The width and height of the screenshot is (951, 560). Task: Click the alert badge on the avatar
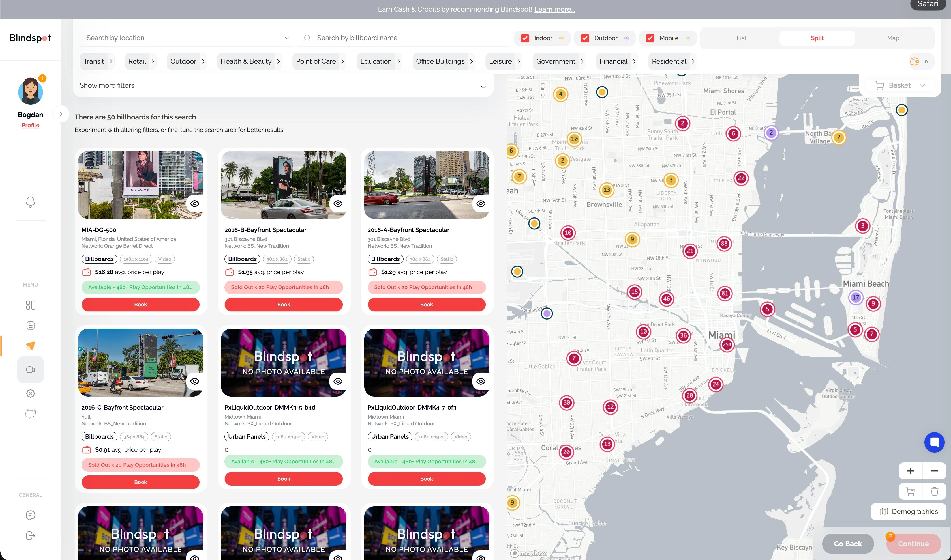(x=42, y=78)
